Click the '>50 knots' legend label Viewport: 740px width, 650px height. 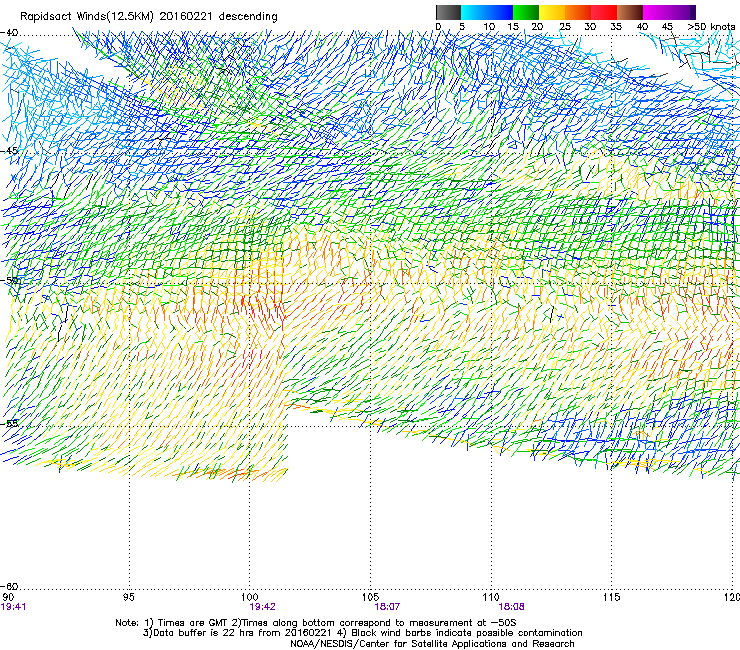711,27
